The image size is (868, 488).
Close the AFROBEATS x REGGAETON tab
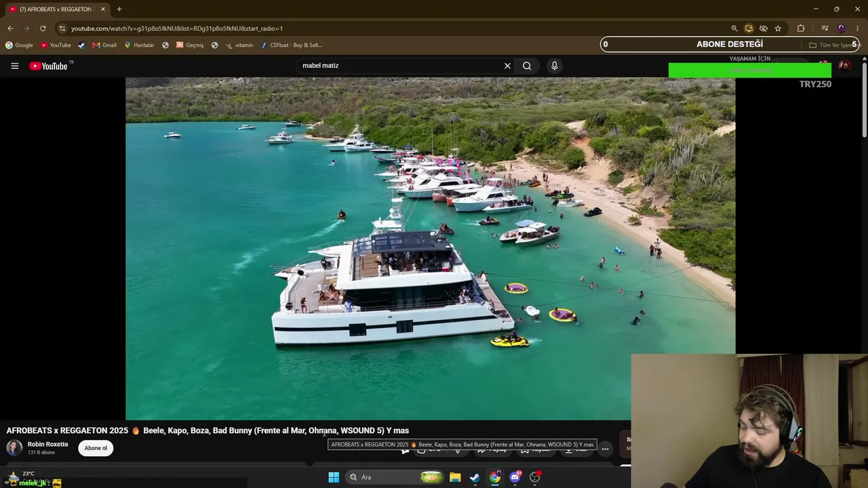[x=103, y=9]
